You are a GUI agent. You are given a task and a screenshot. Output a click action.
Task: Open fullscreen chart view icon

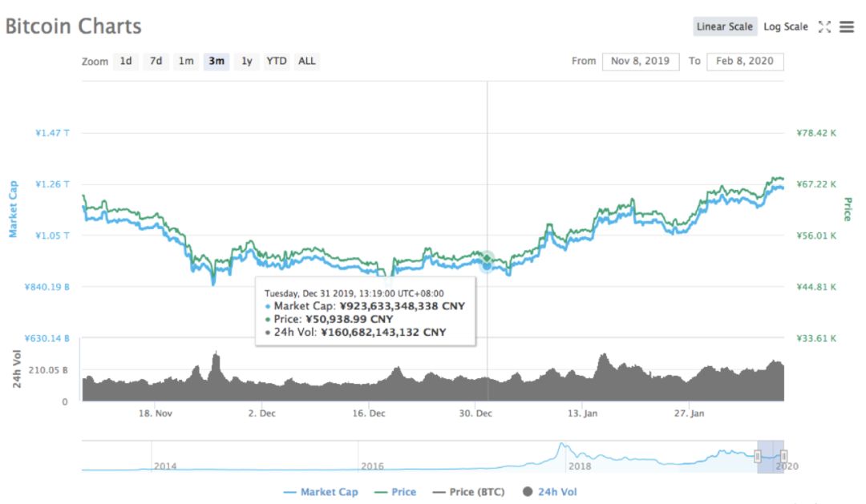pos(824,26)
